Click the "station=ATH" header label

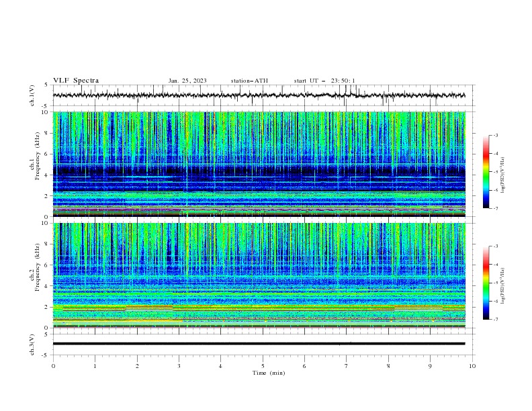click(x=249, y=81)
